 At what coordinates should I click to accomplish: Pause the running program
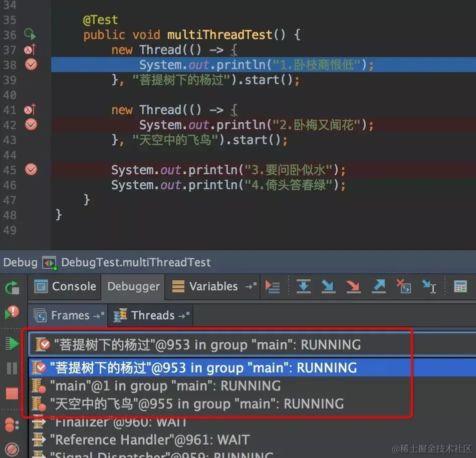12,368
